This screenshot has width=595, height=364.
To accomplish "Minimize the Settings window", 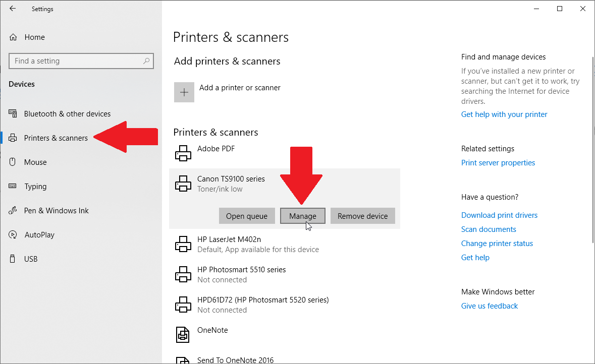I will (x=536, y=9).
